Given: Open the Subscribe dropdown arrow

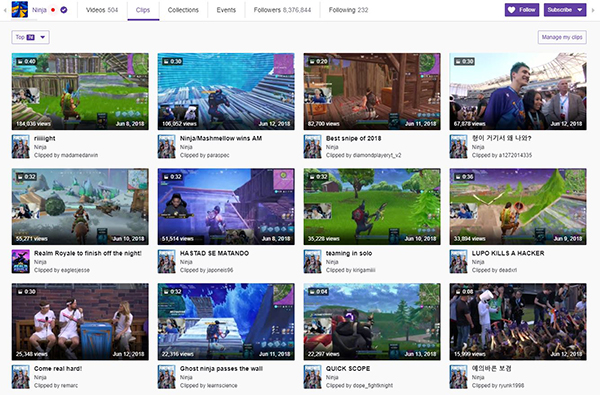Looking at the screenshot, I should pyautogui.click(x=580, y=10).
